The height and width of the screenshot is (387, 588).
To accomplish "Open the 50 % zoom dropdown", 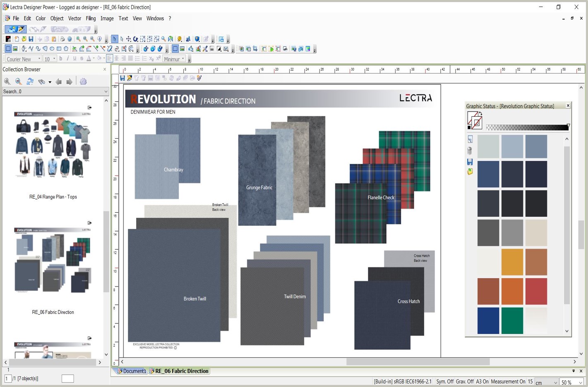I will pyautogui.click(x=581, y=382).
